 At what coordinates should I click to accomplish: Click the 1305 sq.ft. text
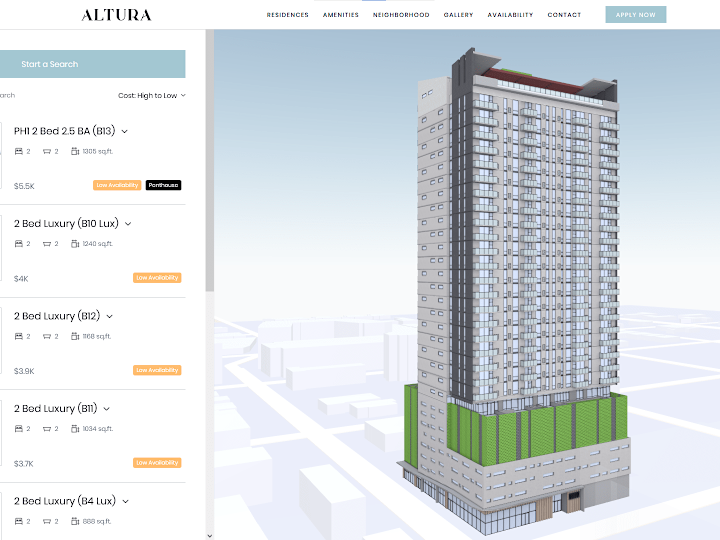[97, 151]
